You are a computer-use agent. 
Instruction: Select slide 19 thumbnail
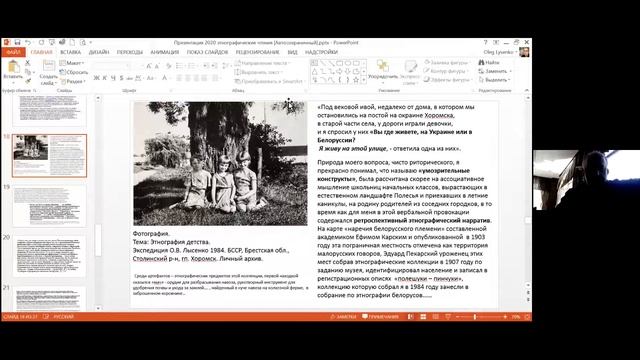click(49, 206)
